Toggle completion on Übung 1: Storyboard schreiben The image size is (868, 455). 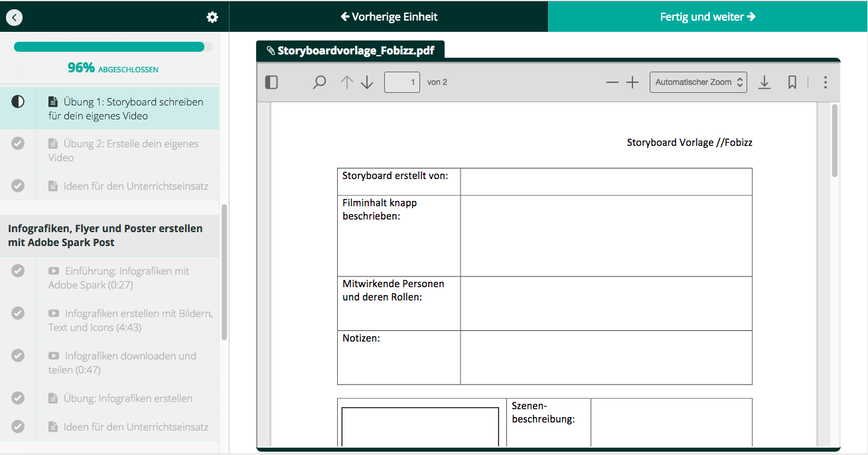point(18,101)
